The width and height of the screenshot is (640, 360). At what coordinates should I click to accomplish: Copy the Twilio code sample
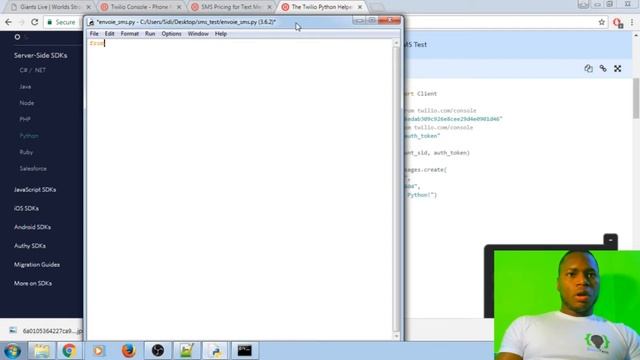(588, 69)
